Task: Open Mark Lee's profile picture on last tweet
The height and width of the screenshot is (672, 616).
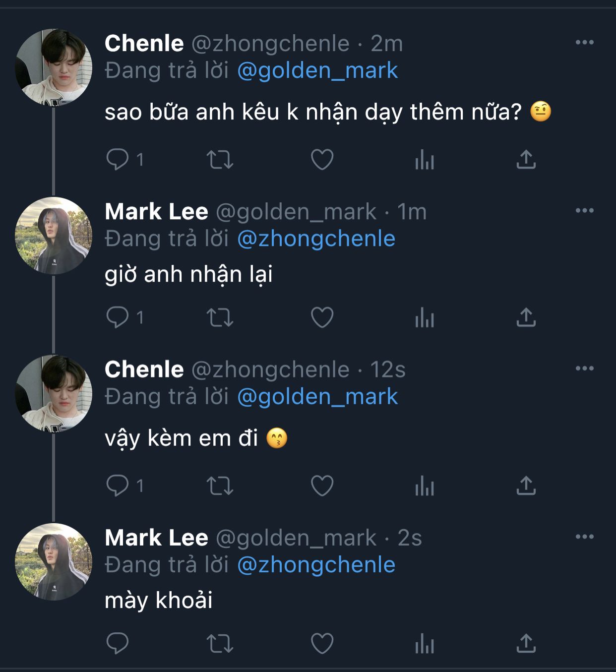Action: (x=54, y=561)
